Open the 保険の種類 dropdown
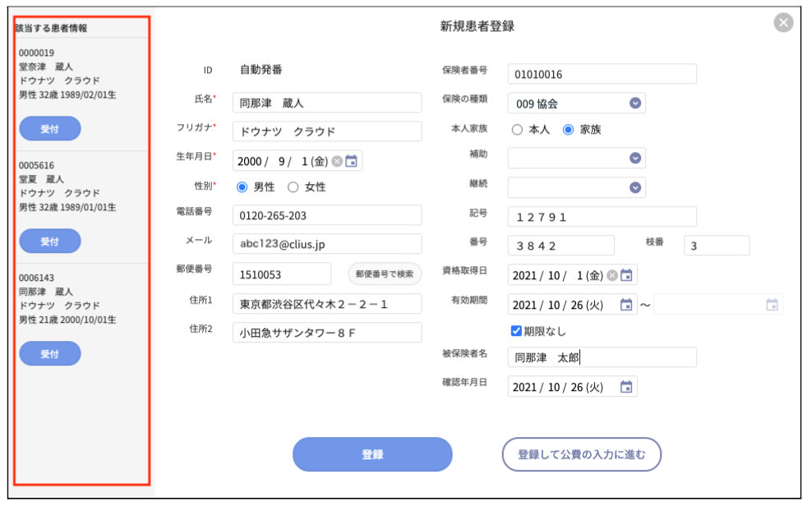Screen dimensions: 812x506 634,103
